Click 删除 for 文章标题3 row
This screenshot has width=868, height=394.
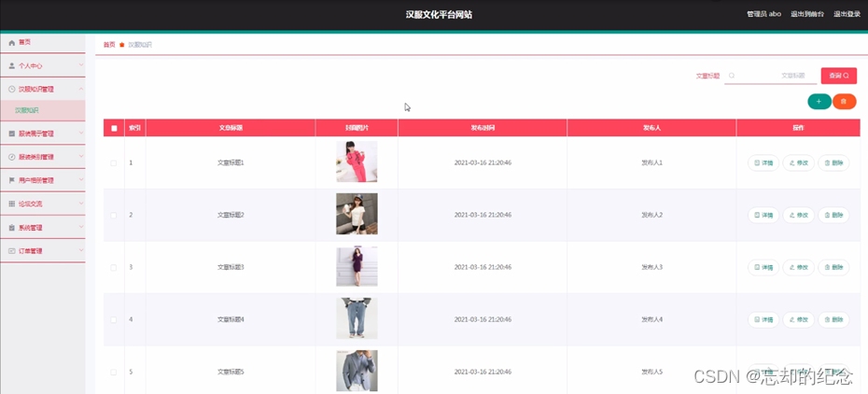point(833,267)
